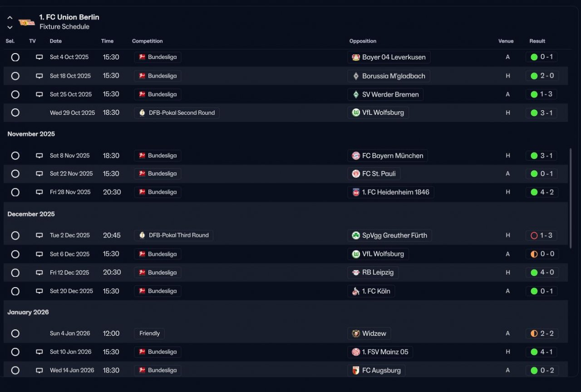The image size is (581, 392).
Task: Click the FC Bayern München club badge
Action: point(356,156)
